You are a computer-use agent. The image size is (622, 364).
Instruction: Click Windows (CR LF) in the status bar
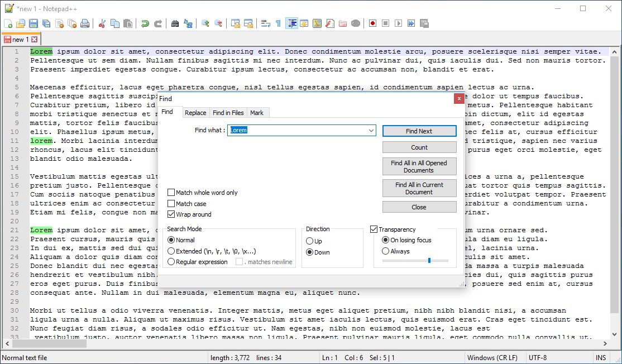(492, 358)
